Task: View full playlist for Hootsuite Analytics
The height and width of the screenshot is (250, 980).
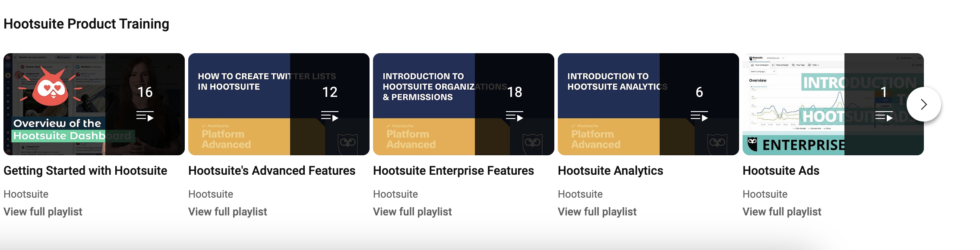Action: [597, 212]
